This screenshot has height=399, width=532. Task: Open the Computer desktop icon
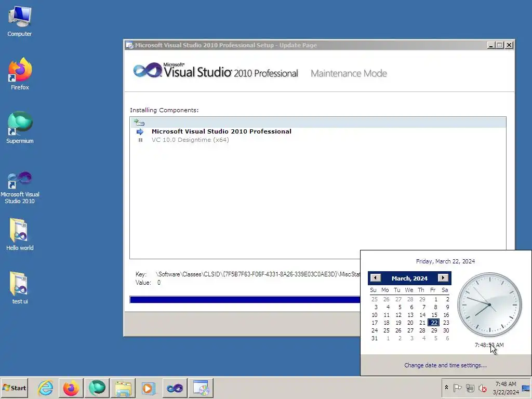tap(20, 21)
